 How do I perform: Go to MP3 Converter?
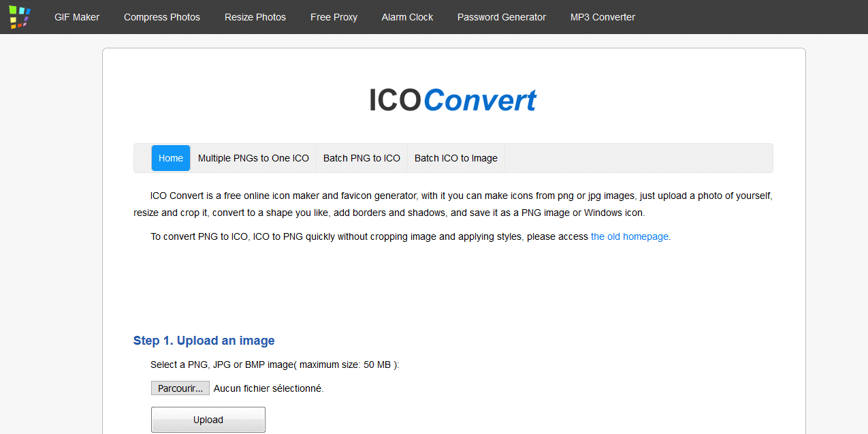click(602, 17)
